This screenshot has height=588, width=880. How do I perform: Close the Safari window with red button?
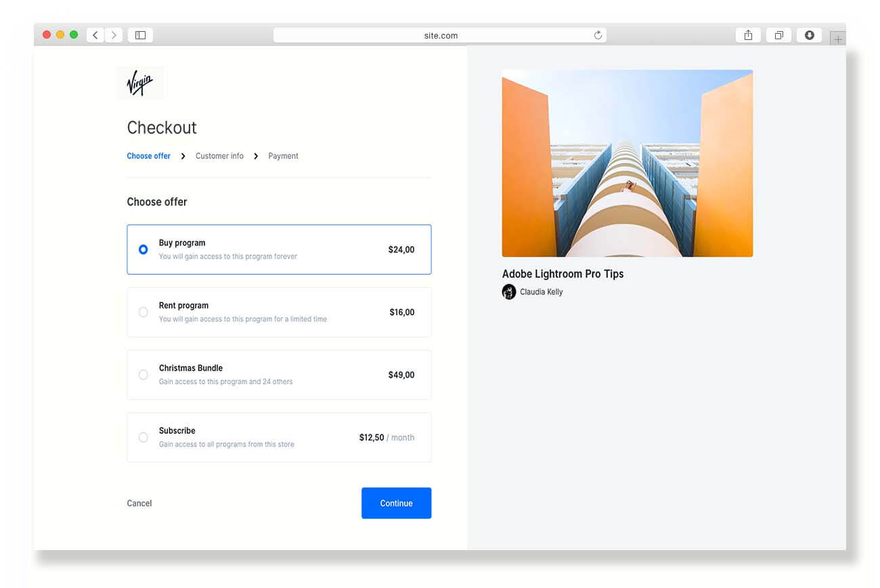click(47, 35)
